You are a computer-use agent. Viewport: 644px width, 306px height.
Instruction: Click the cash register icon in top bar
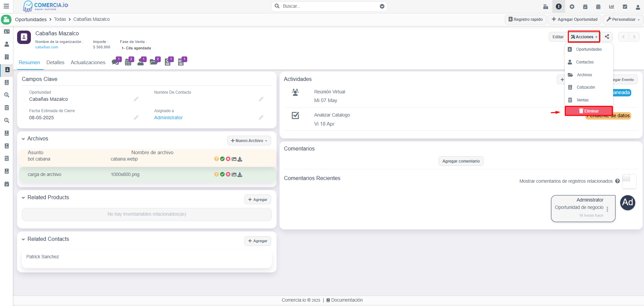545,6
